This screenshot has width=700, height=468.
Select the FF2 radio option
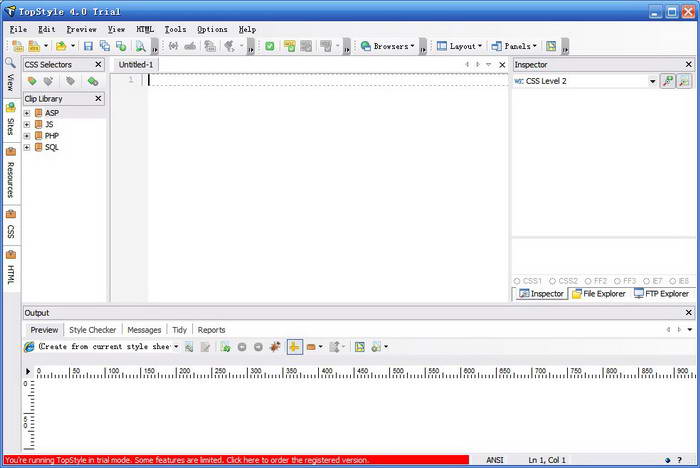tap(596, 281)
